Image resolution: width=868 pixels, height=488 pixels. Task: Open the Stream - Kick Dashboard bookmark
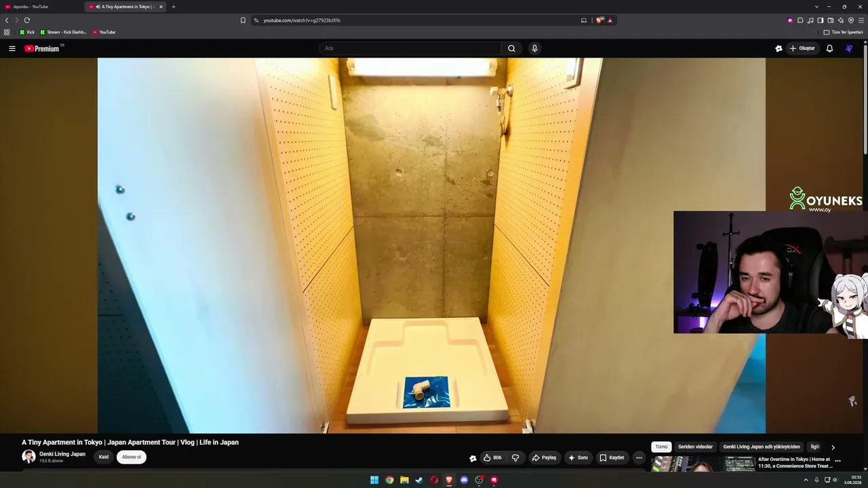pyautogui.click(x=63, y=32)
